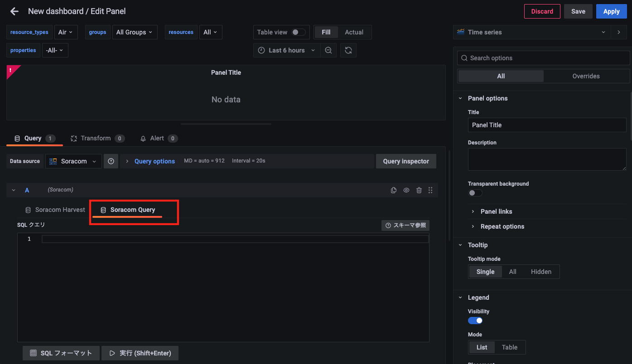Click the 実行 (Shift+Enter) button

[140, 353]
